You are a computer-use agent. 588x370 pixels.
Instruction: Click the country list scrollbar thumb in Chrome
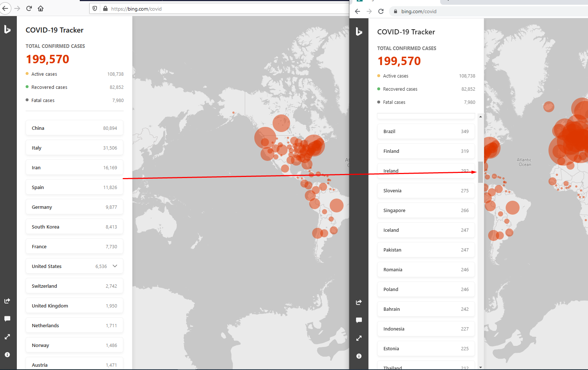pyautogui.click(x=480, y=172)
